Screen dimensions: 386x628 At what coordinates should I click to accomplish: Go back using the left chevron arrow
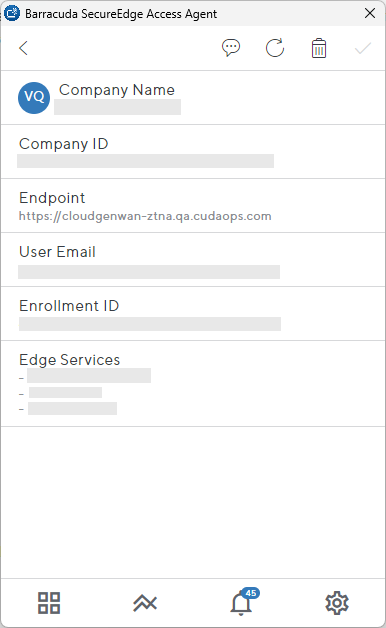point(23,48)
